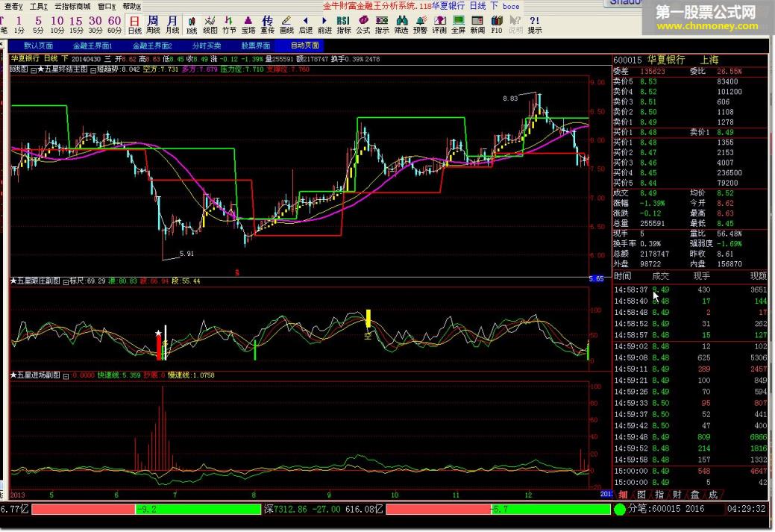Open the 云指标商城 menu

[72, 7]
